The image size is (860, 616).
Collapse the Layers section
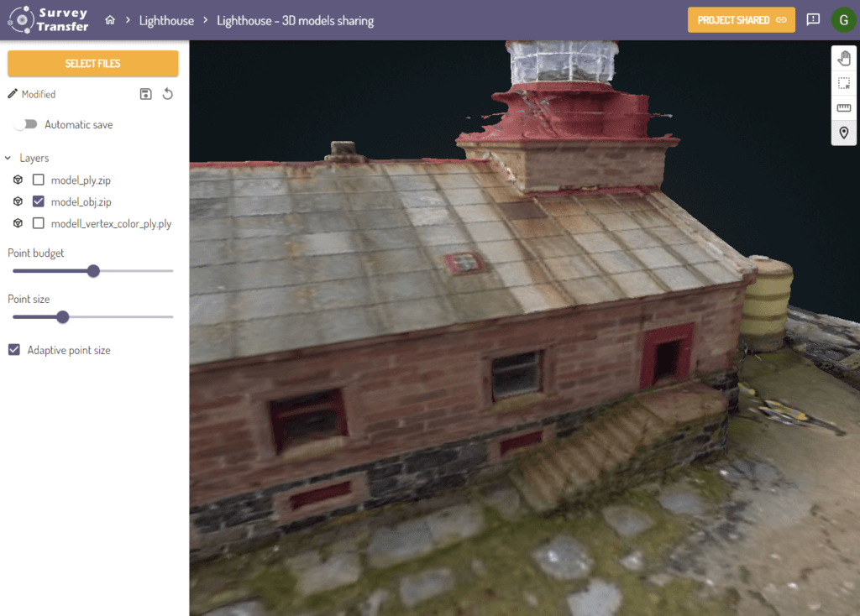click(8, 158)
